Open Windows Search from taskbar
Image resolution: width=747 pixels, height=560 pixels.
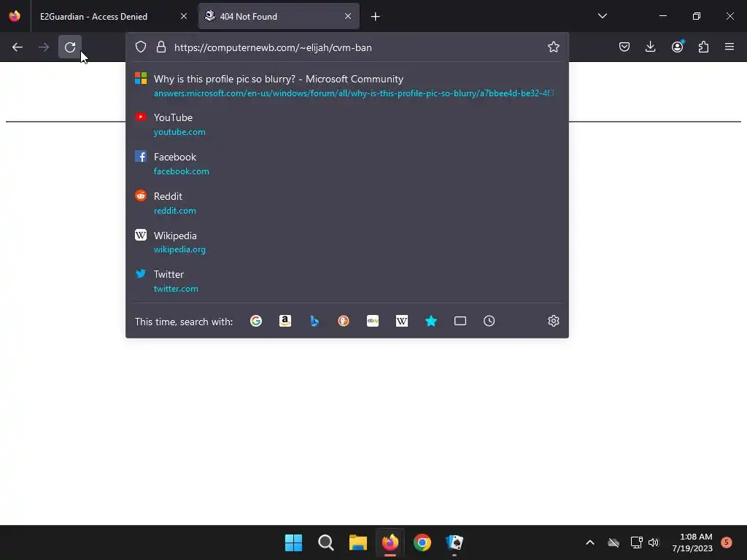coord(326,542)
